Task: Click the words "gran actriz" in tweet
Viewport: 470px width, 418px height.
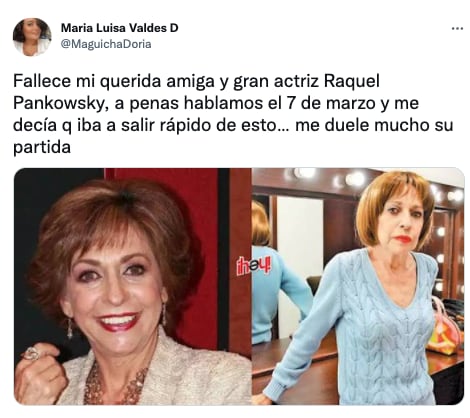Action: pyautogui.click(x=276, y=82)
